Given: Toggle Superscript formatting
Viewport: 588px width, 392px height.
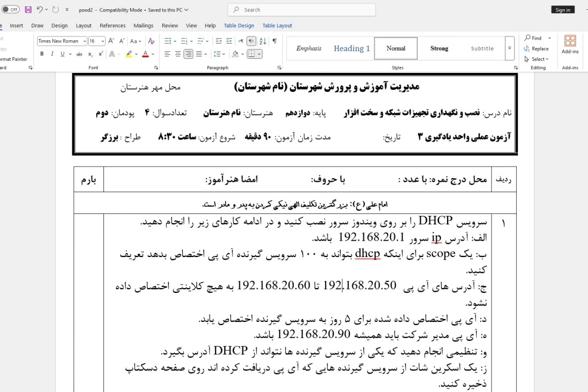Looking at the screenshot, I should pyautogui.click(x=101, y=54).
